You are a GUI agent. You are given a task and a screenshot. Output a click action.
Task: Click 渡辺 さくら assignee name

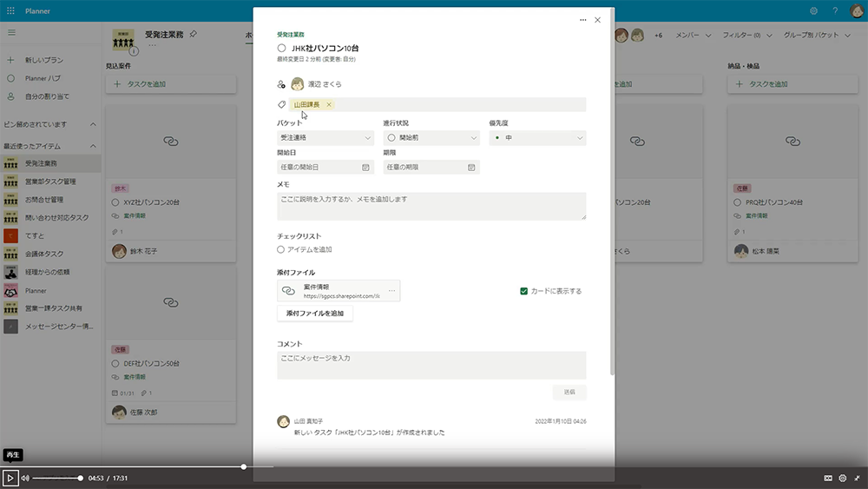tap(325, 84)
